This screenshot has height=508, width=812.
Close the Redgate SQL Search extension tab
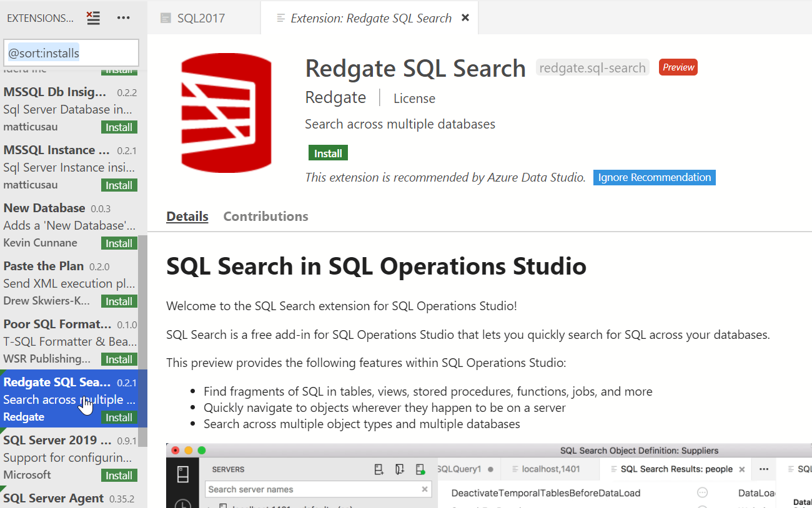coord(465,18)
